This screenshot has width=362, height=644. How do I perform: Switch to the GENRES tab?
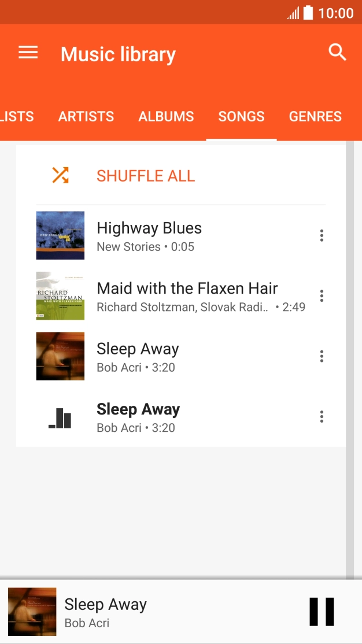[x=315, y=116]
